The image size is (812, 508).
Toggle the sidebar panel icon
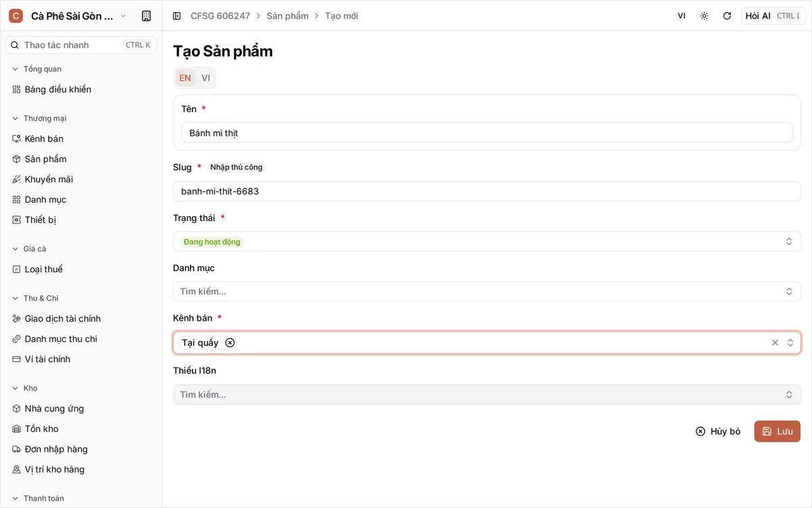(177, 16)
